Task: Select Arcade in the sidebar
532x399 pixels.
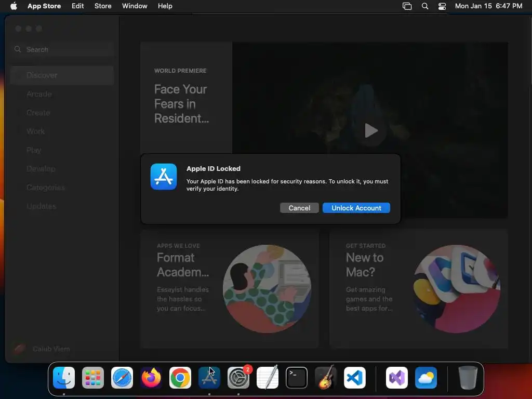Action: (62, 94)
